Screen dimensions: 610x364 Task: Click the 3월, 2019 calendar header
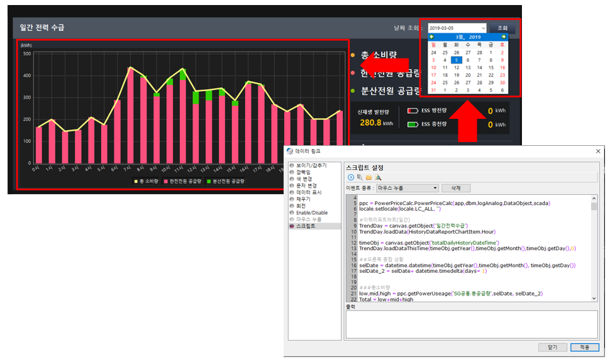468,37
